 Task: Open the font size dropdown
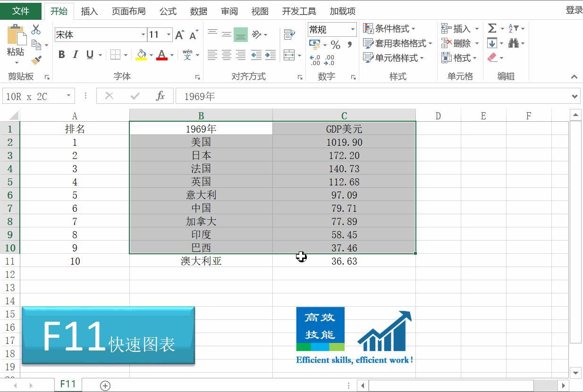[168, 34]
